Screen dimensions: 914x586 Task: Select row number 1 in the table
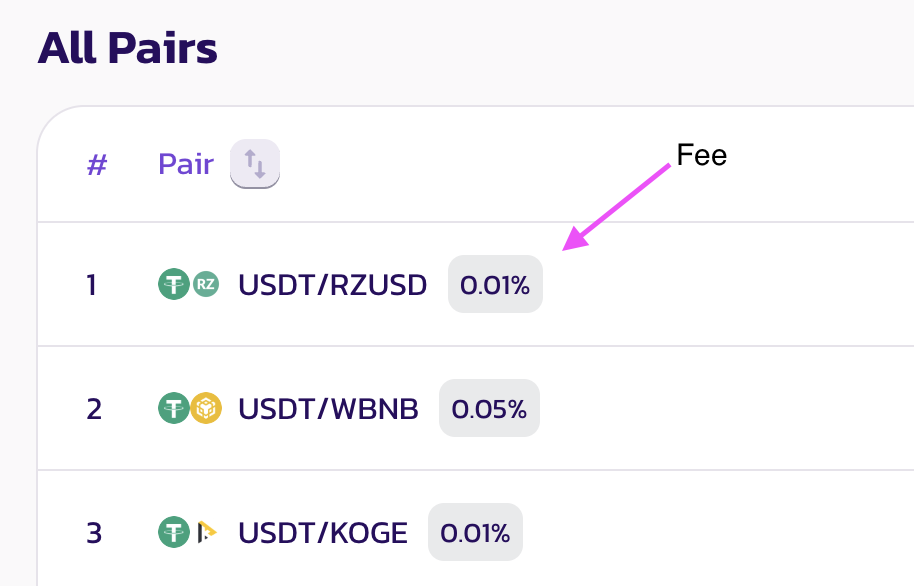[x=92, y=285]
